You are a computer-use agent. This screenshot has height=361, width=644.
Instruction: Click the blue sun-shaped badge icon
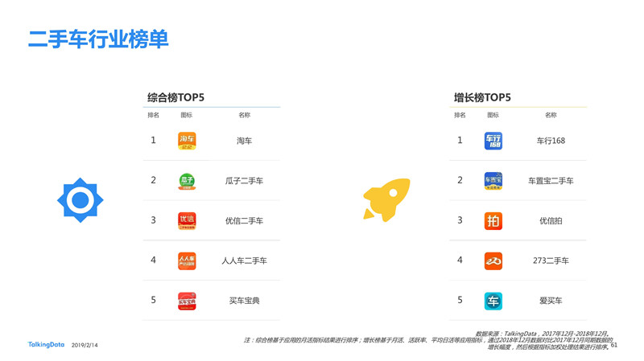(x=80, y=200)
